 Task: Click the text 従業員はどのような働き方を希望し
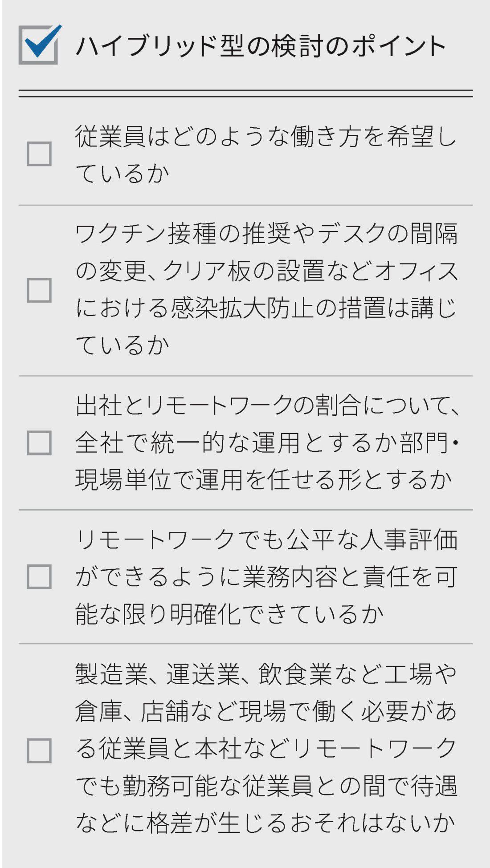click(x=265, y=136)
